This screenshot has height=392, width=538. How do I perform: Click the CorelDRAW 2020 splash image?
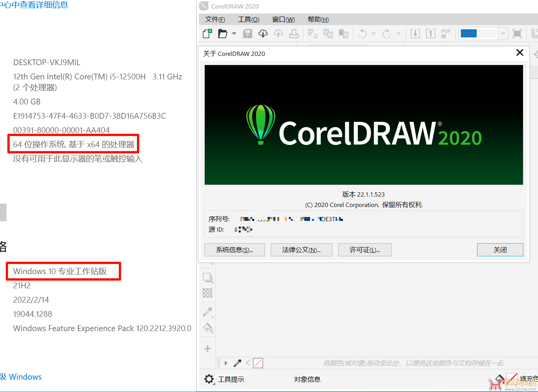[x=364, y=125]
